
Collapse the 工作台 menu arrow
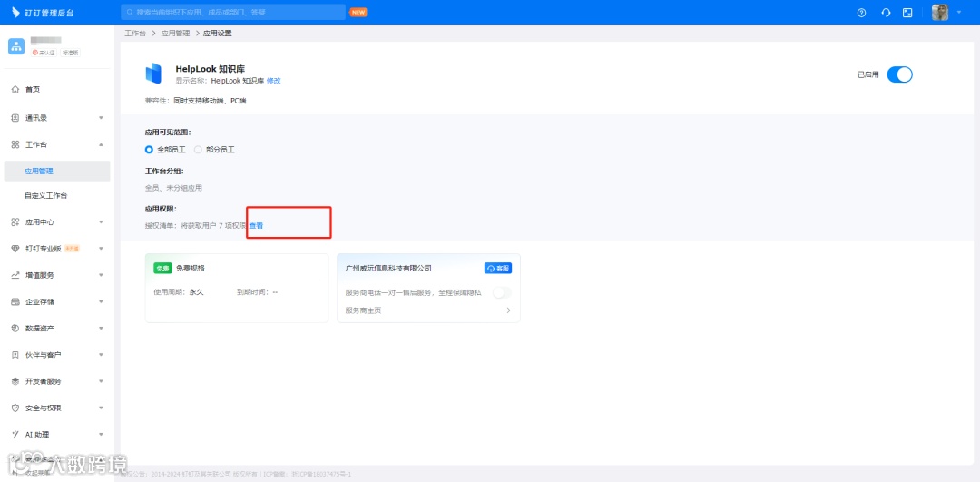coord(101,144)
